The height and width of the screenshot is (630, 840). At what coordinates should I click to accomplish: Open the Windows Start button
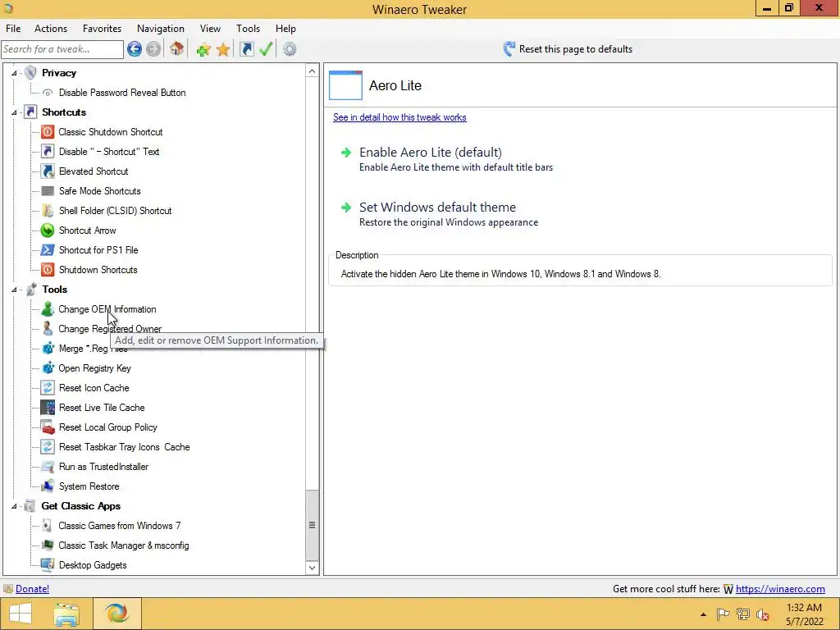point(21,614)
